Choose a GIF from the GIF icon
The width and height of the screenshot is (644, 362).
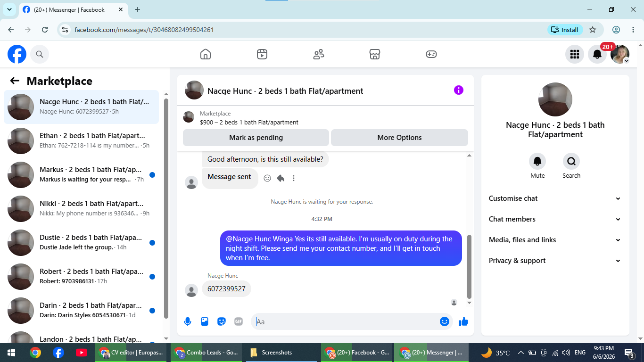[239, 321]
